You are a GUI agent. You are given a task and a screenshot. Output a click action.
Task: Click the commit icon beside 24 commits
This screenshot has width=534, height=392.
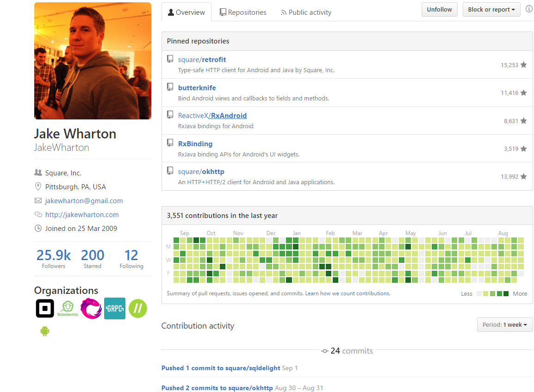[324, 351]
